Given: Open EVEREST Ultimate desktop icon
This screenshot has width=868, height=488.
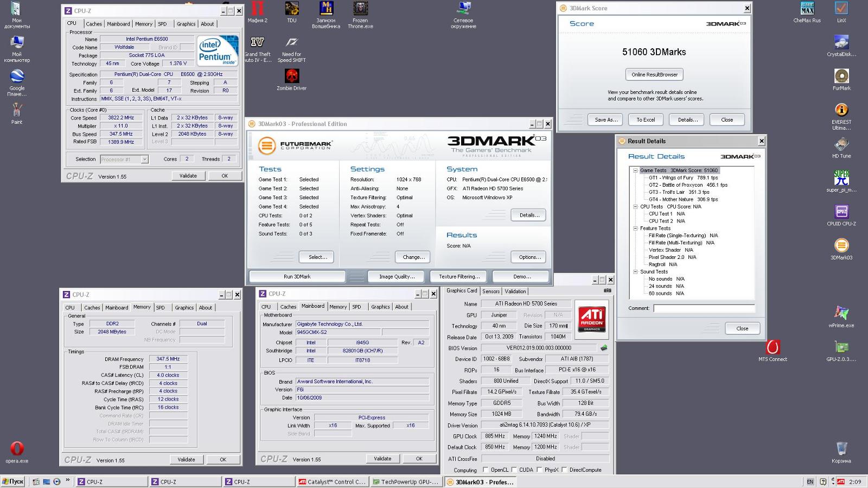Looking at the screenshot, I should click(x=841, y=117).
